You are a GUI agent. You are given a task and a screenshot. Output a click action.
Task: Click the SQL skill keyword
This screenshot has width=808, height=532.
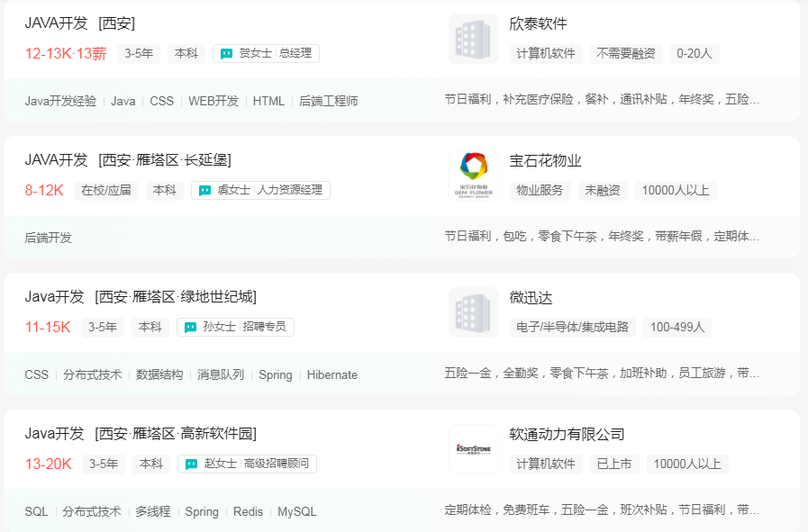(x=36, y=512)
